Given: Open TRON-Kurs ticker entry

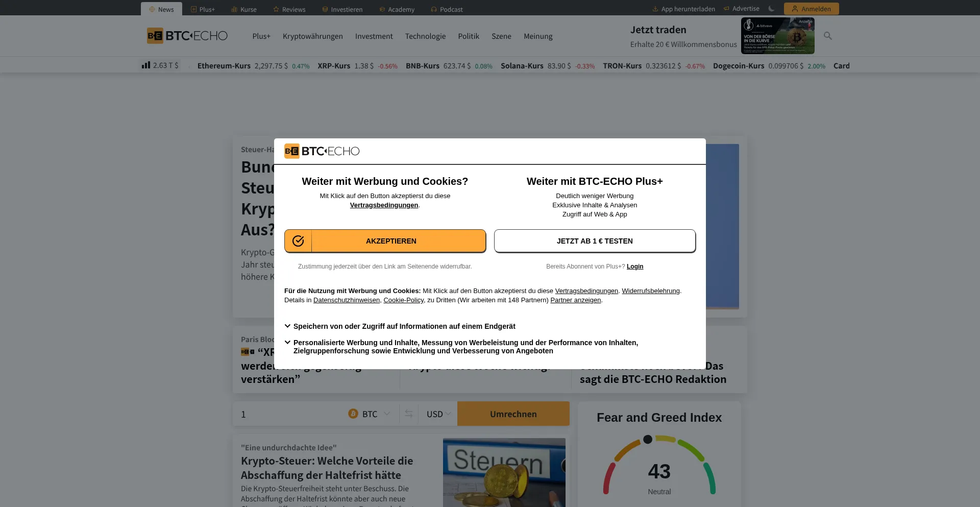Looking at the screenshot, I should [654, 66].
